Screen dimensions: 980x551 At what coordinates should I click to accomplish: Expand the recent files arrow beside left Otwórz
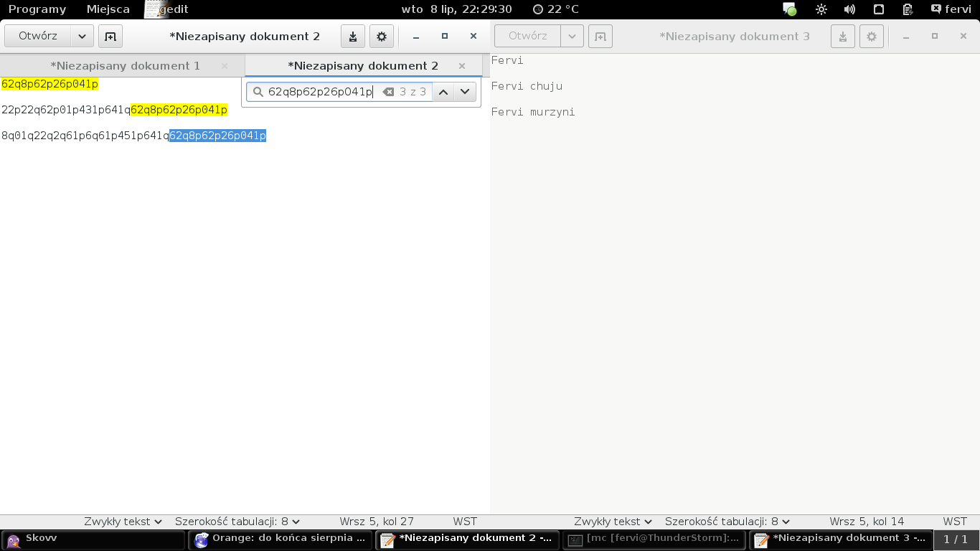click(82, 37)
